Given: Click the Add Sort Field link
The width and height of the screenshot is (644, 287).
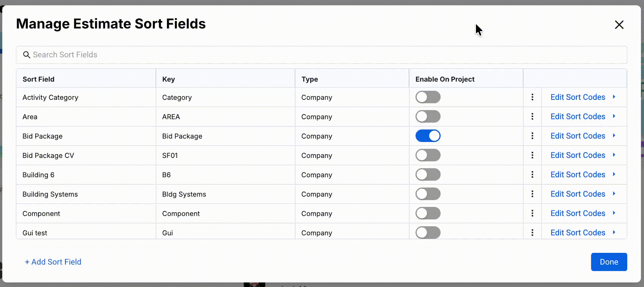Looking at the screenshot, I should pyautogui.click(x=53, y=262).
